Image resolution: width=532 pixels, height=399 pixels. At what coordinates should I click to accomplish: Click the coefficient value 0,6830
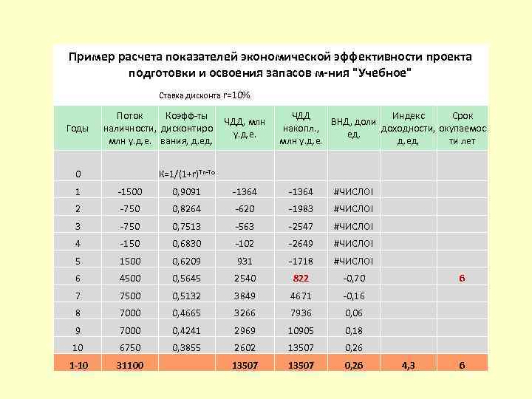[187, 244]
